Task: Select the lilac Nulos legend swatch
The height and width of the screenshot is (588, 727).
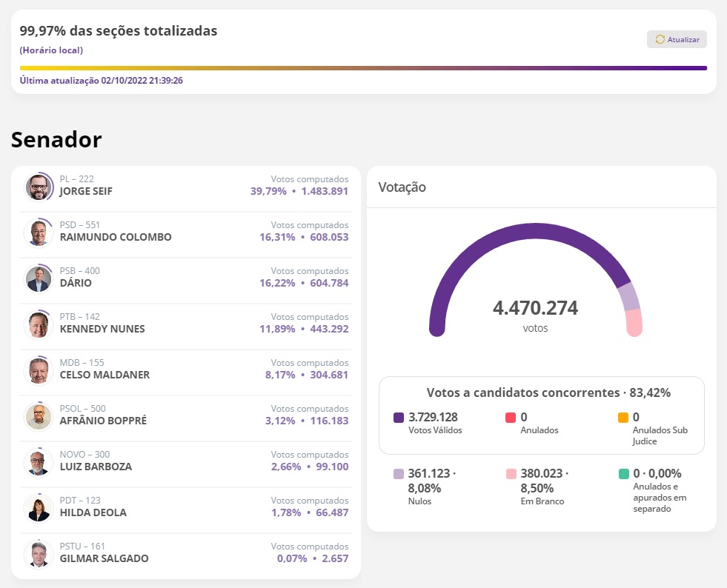Action: point(399,474)
